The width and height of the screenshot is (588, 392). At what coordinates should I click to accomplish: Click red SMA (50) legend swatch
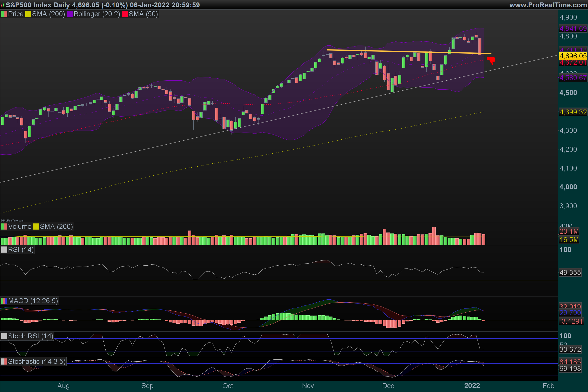coord(125,14)
